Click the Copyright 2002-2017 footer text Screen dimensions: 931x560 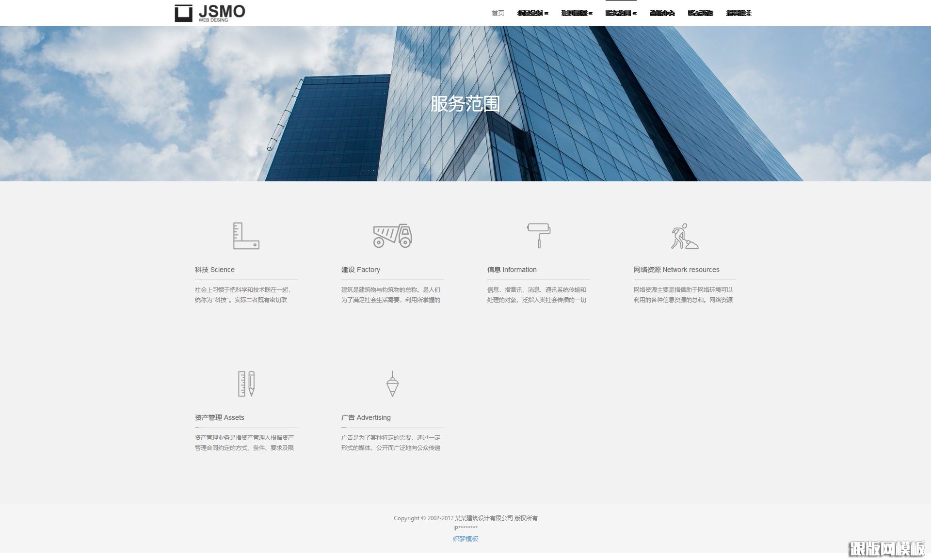click(x=465, y=518)
